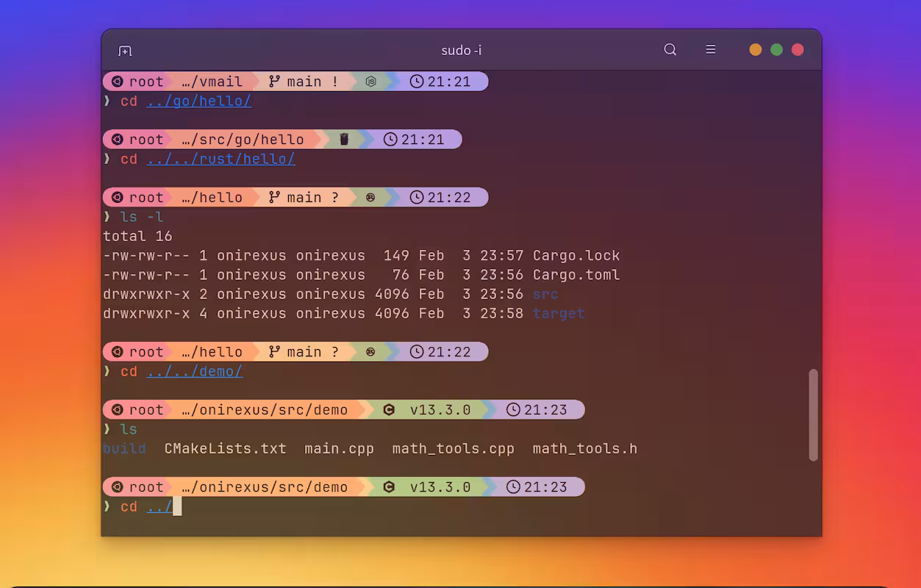Click the underlined ../go/hello/ path

[198, 101]
